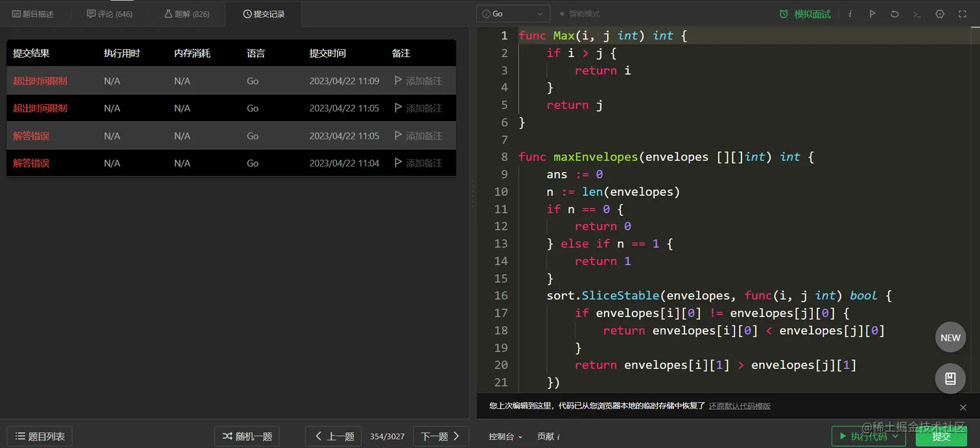Click the terminal prompt icon
Viewport: 980px width, 448px height.
917,14
